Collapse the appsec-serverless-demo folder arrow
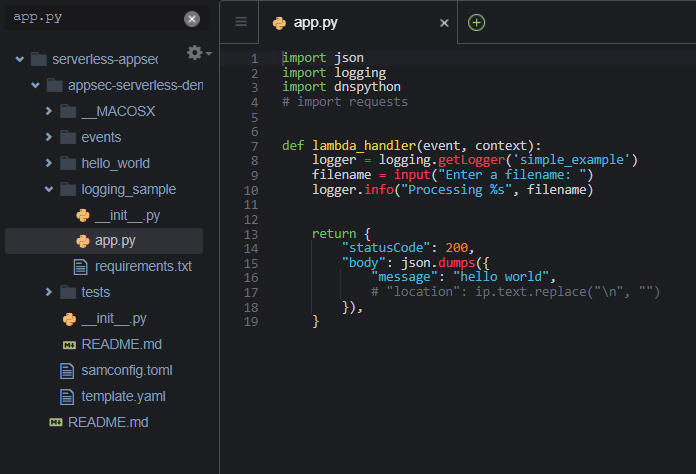Screen dimensions: 696x474 (x=36, y=85)
